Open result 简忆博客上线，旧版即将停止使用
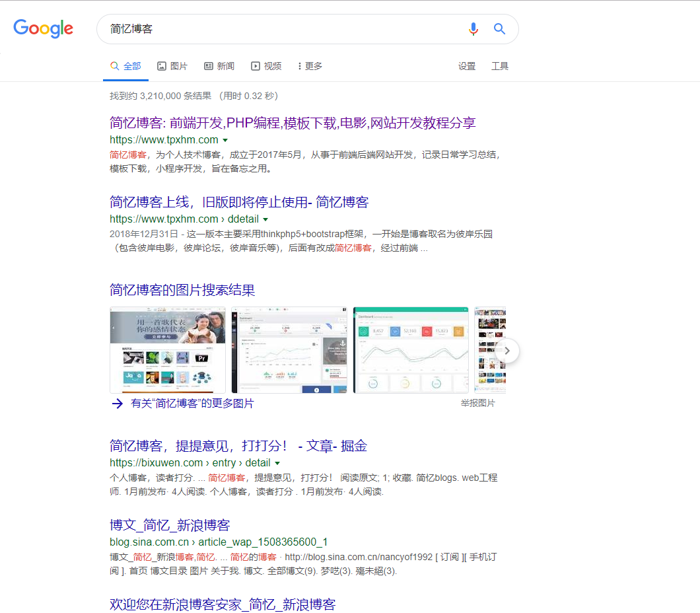Screen dimensions: 700x613 [239, 202]
